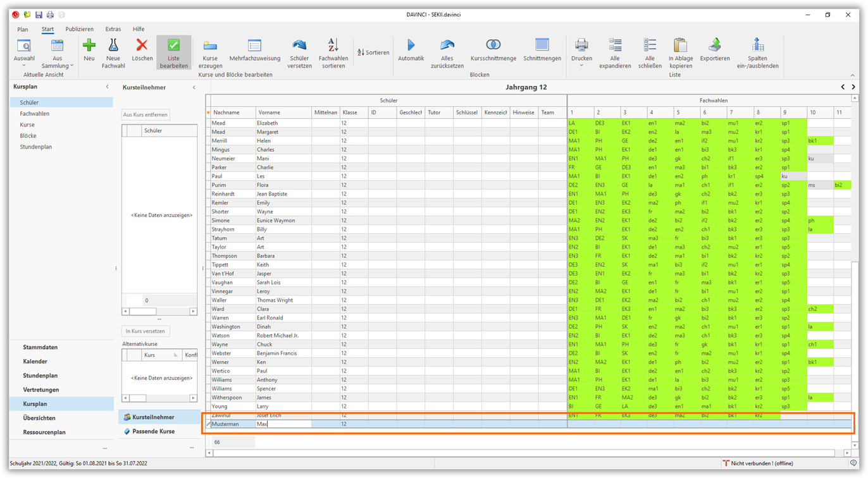Open the Mehrfachzuweisung tool
Viewport: 868px width, 478px height.
pyautogui.click(x=254, y=46)
